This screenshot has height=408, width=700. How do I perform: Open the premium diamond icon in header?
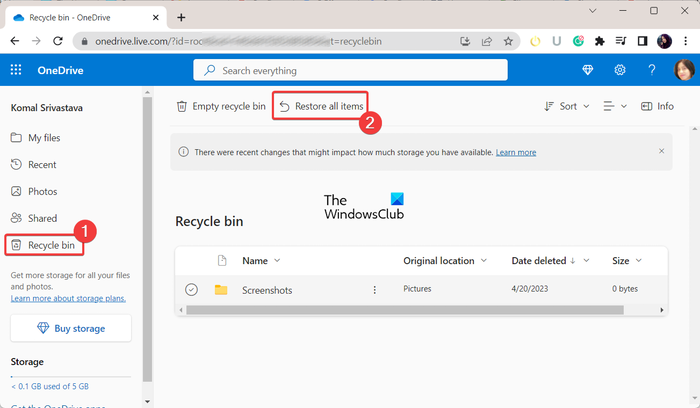pos(588,70)
